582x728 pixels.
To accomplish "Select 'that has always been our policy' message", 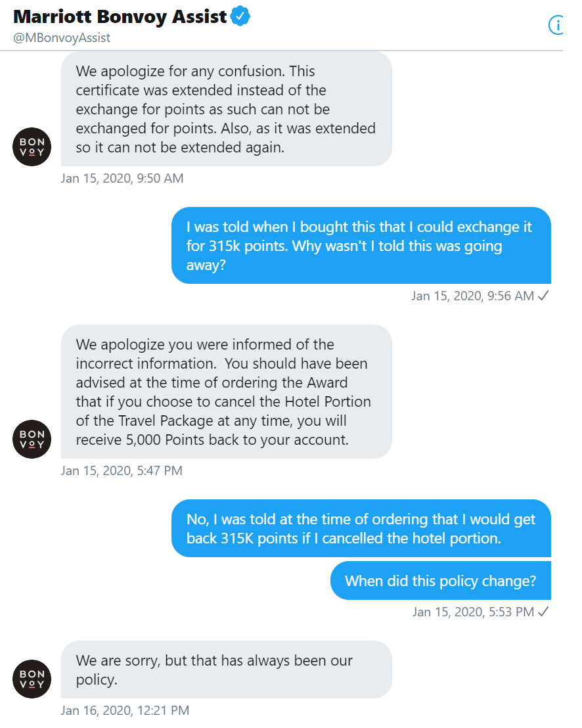I will (x=227, y=670).
